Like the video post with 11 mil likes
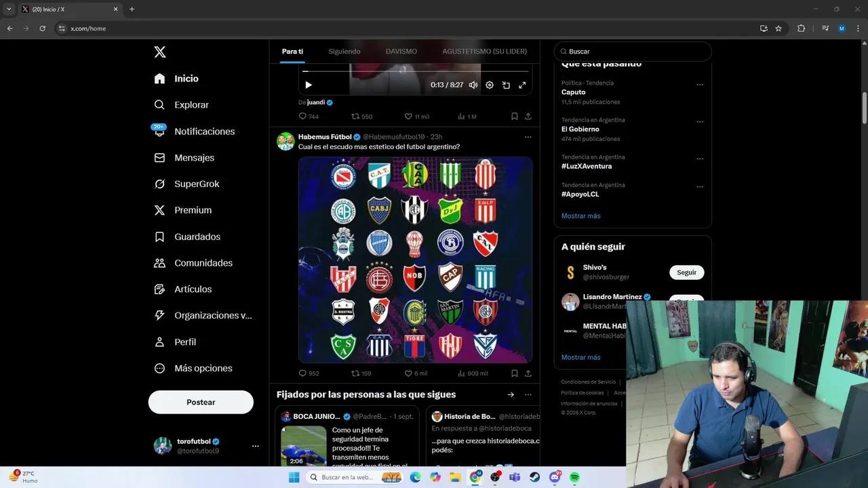 [416, 117]
